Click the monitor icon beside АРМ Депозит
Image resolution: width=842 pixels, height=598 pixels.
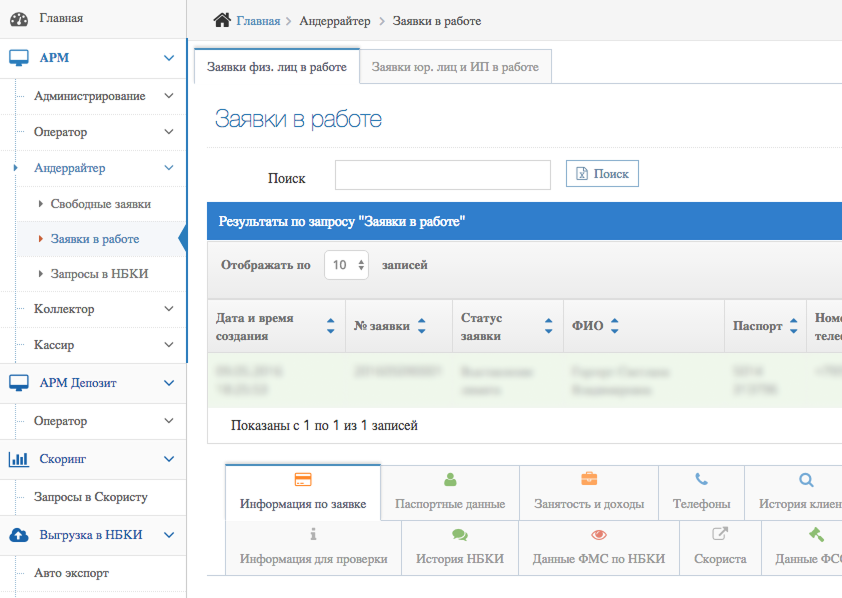coord(19,382)
